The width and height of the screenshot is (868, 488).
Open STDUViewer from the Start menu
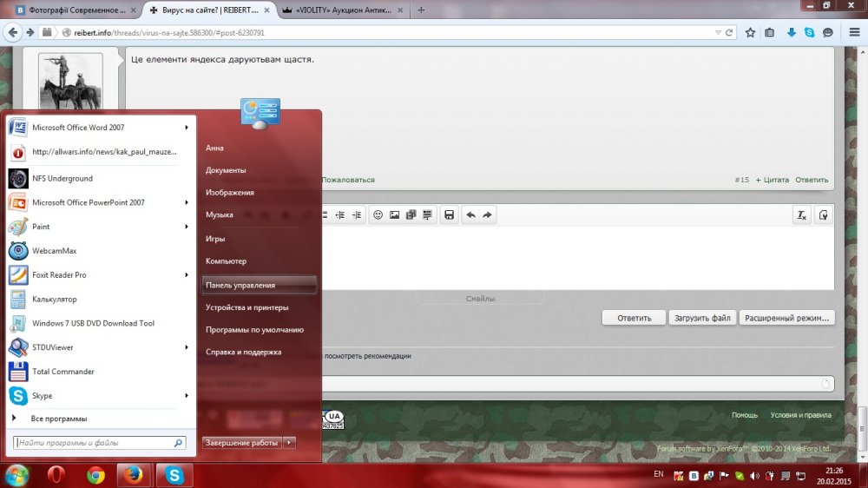tap(100, 347)
